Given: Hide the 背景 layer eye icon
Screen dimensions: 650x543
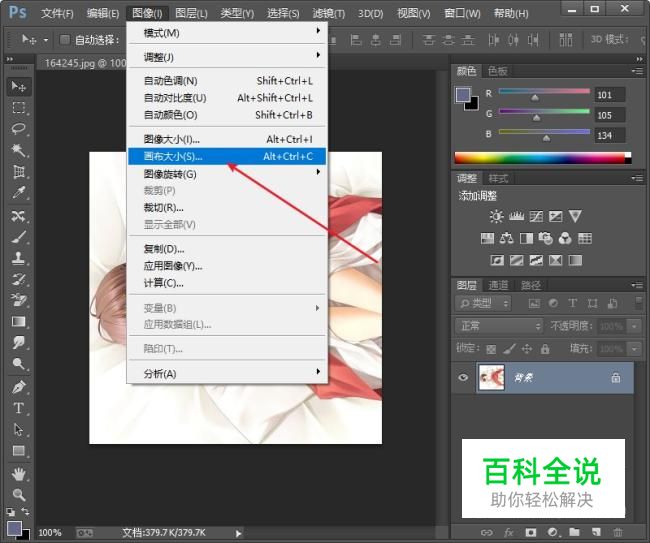Looking at the screenshot, I should click(x=463, y=378).
